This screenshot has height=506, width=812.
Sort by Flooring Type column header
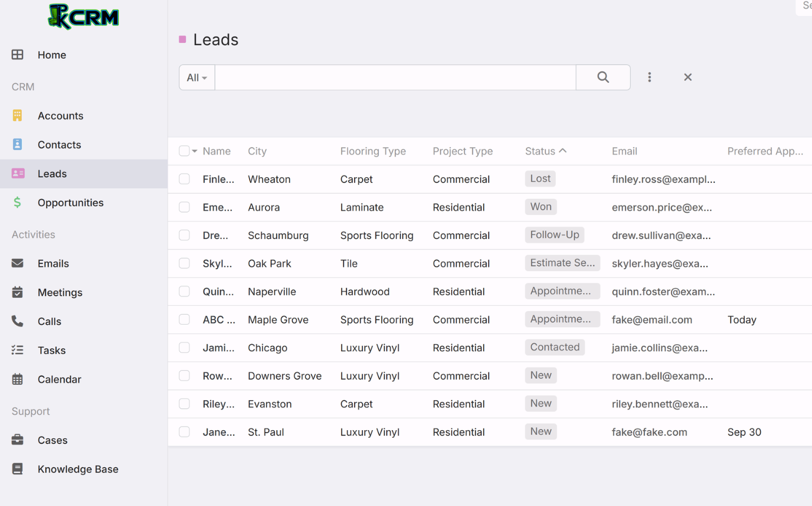pos(373,151)
